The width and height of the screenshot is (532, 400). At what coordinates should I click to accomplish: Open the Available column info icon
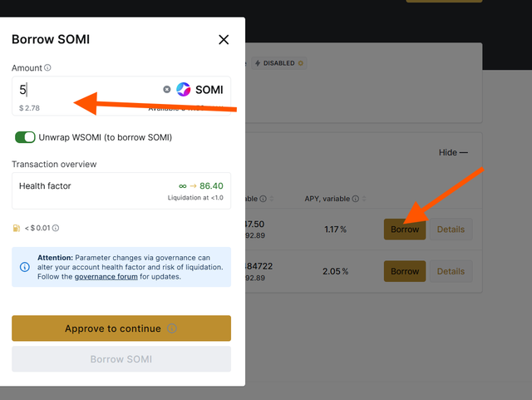tap(263, 199)
